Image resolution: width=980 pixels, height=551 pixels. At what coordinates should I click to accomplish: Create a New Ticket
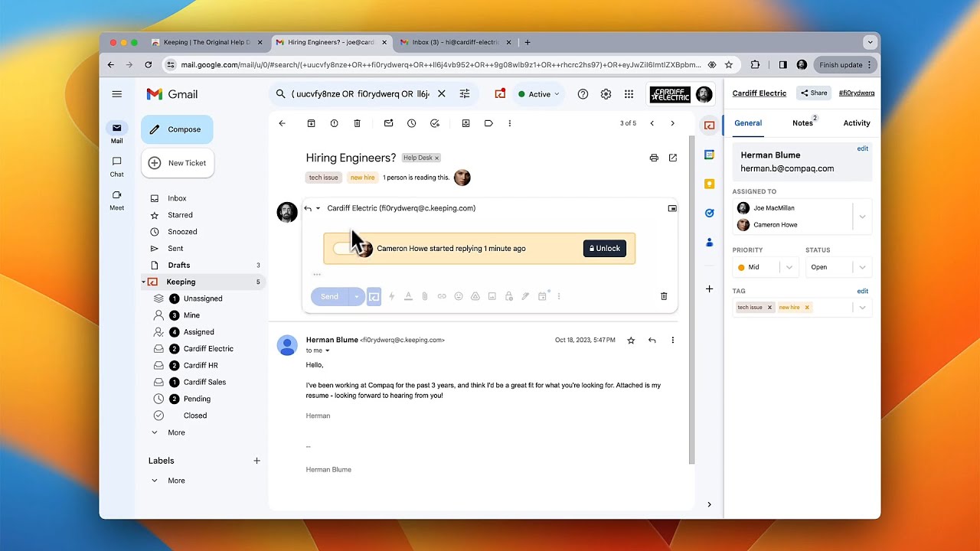point(178,163)
